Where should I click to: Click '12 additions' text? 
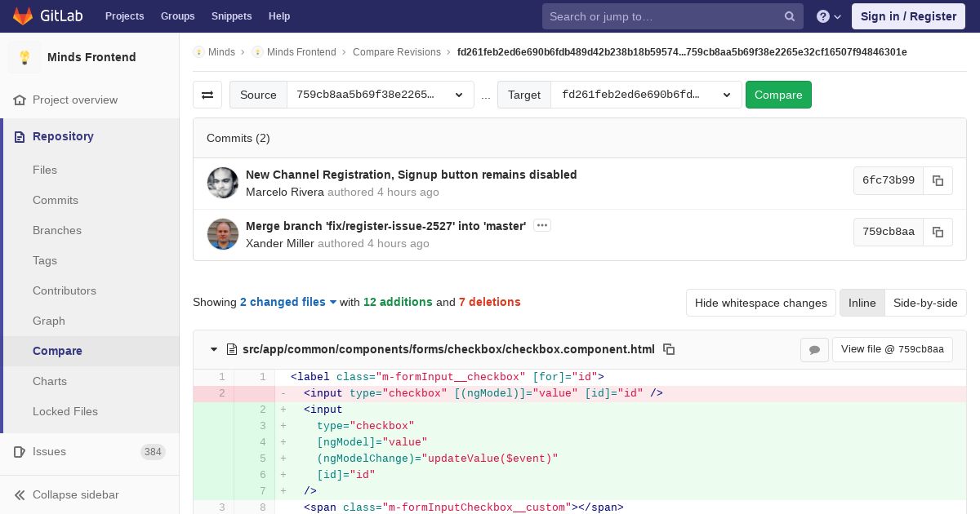pyautogui.click(x=398, y=302)
